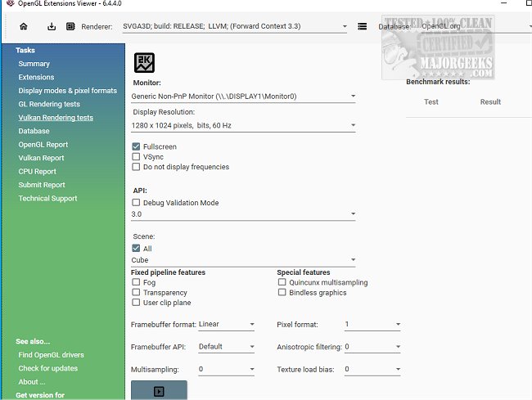The width and height of the screenshot is (532, 400).
Task: Open Technical Support link
Action: pos(47,198)
